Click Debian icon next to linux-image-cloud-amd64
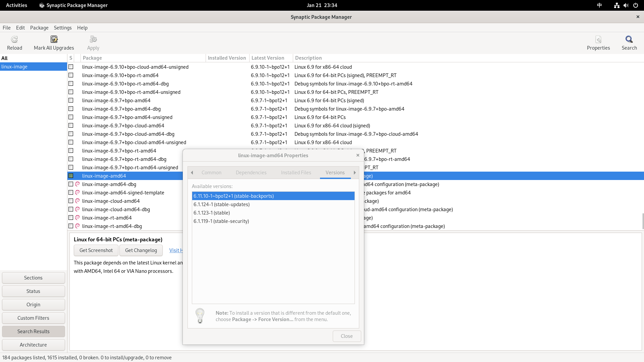The image size is (644, 362). 77,201
